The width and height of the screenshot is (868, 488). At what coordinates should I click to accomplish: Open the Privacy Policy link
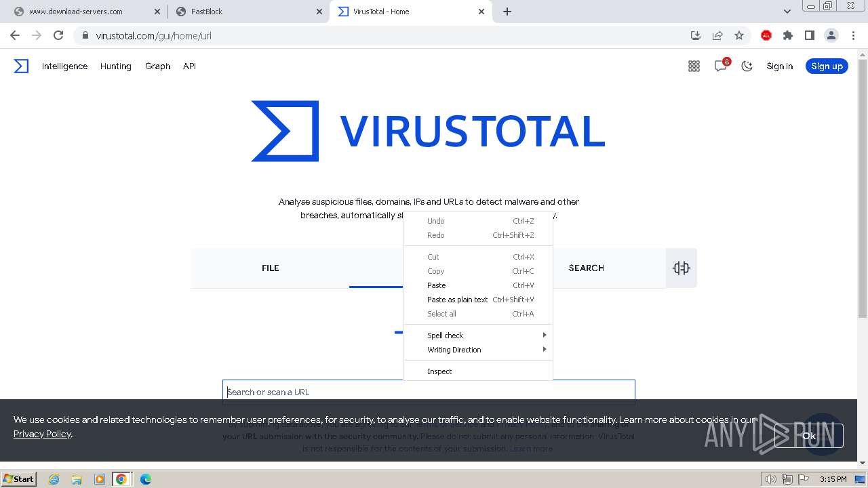(x=42, y=434)
